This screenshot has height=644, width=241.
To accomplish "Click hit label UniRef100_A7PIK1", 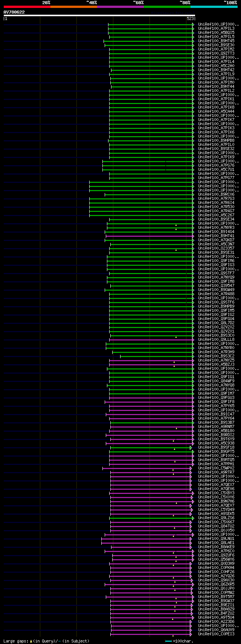I will tap(216, 99).
